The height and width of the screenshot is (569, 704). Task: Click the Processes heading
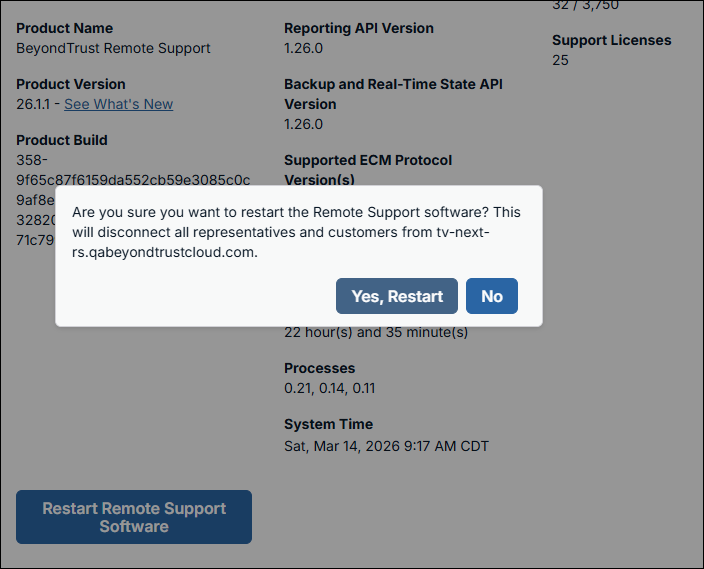coord(320,368)
